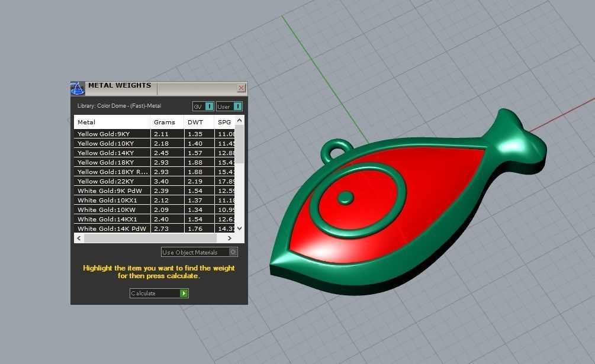
Task: Click the horizontal scroll right arrow
Action: pos(230,238)
